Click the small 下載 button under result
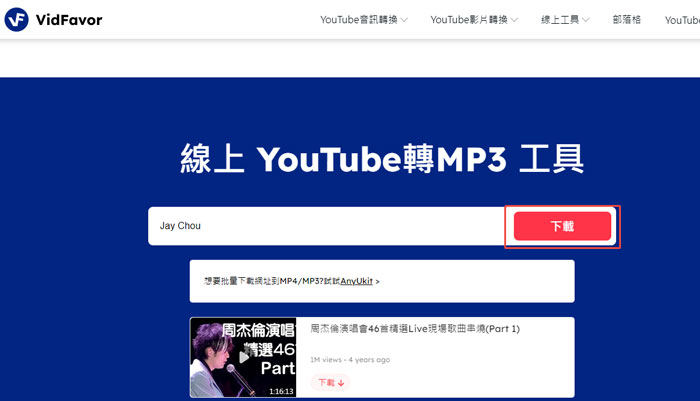The width and height of the screenshot is (700, 401). (330, 383)
